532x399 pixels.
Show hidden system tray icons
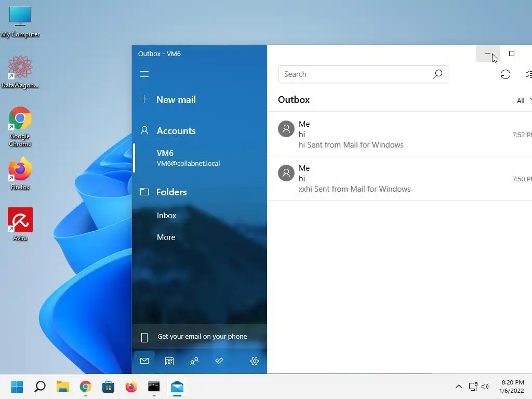[x=459, y=387]
